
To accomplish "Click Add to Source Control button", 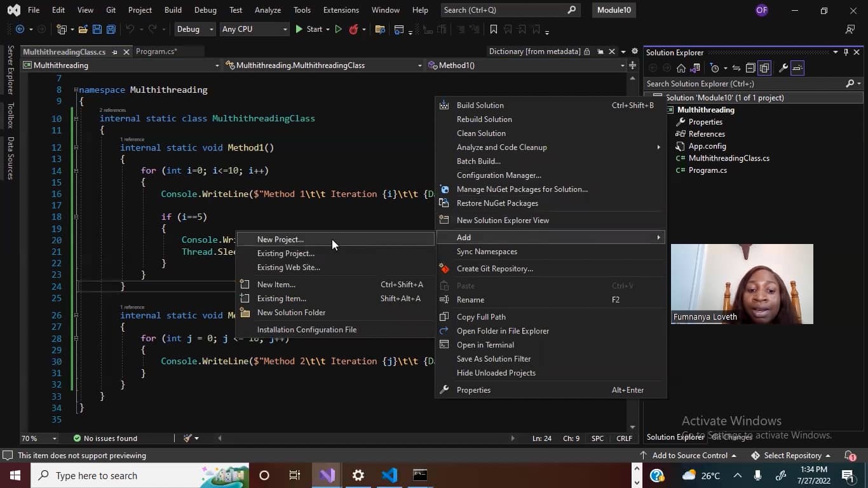I will (689, 456).
